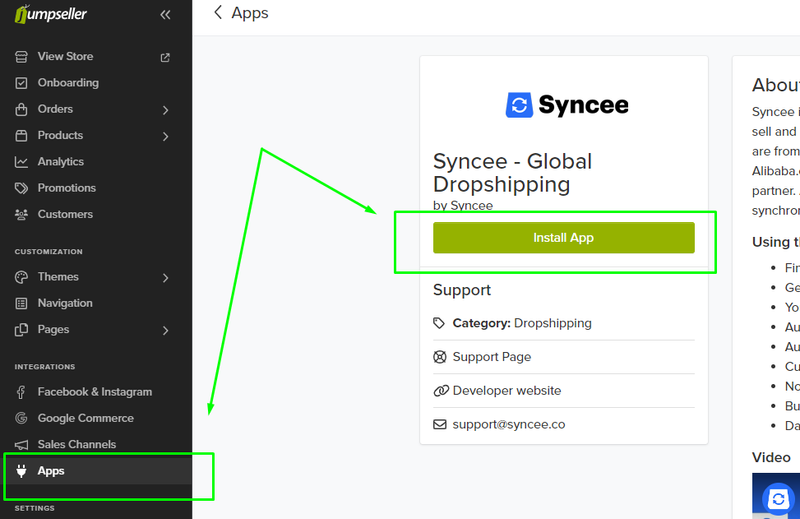Screen dimensions: 800x519
Task: Click the Syncee - Global Dropshipping heading
Action: [x=512, y=173]
